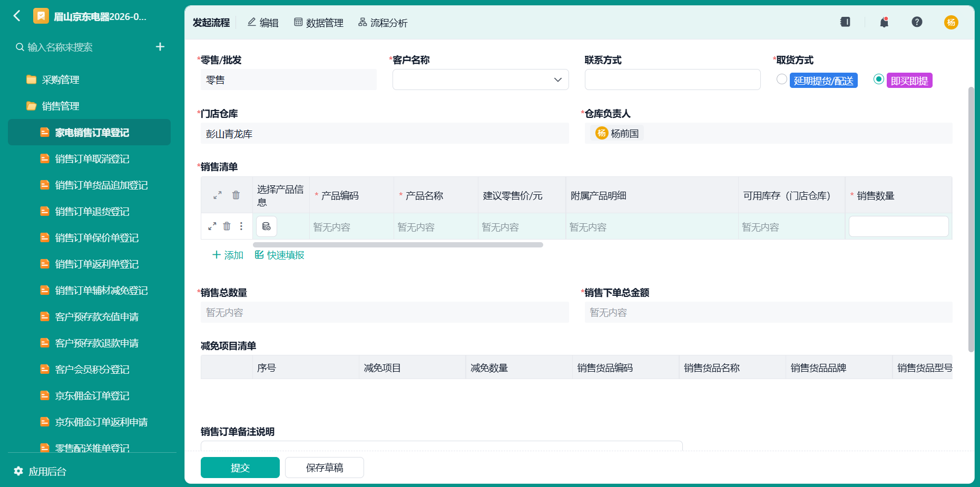Click the 联系方式 input field

click(x=673, y=79)
